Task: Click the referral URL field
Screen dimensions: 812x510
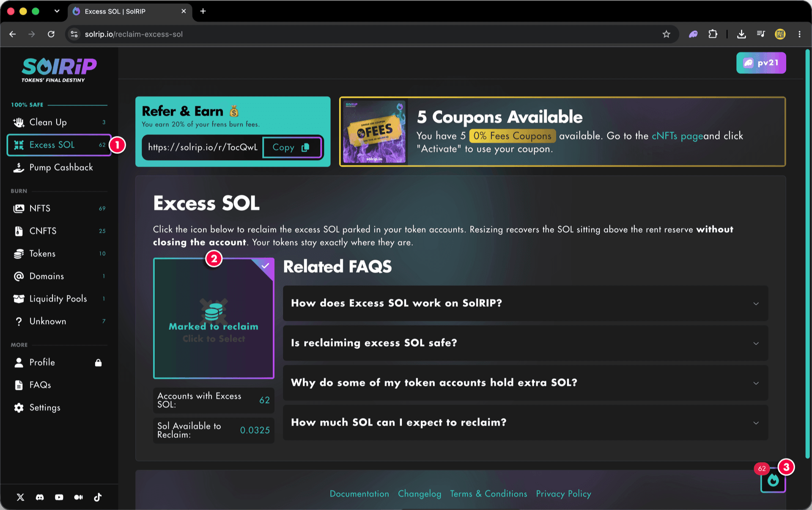Action: click(x=203, y=147)
